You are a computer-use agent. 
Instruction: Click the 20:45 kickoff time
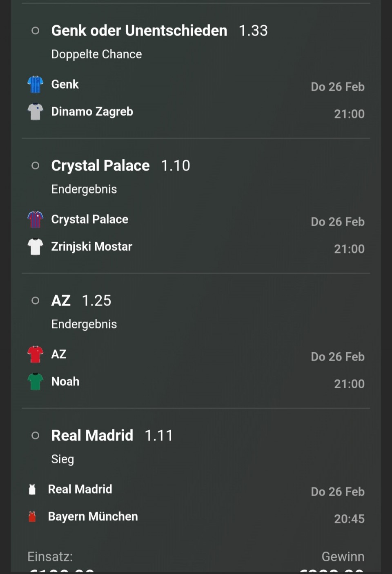[x=349, y=519]
